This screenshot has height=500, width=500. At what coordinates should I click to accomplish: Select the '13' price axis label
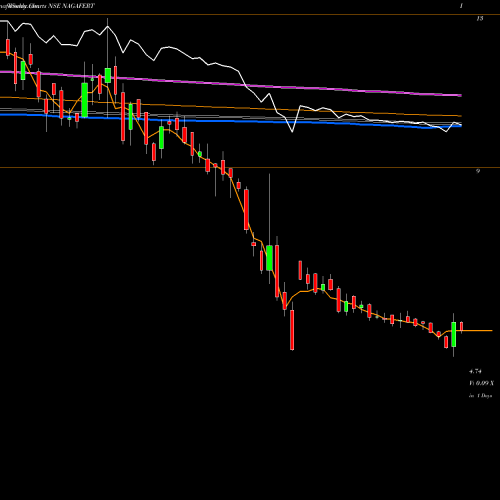click(x=479, y=19)
